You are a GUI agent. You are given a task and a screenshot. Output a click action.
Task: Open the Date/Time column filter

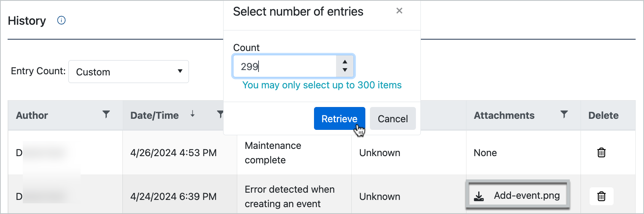220,114
